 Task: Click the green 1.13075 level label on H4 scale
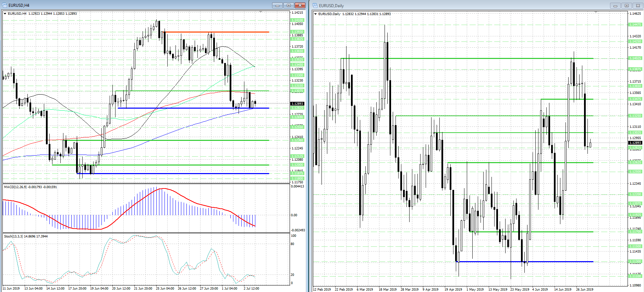pos(297,91)
